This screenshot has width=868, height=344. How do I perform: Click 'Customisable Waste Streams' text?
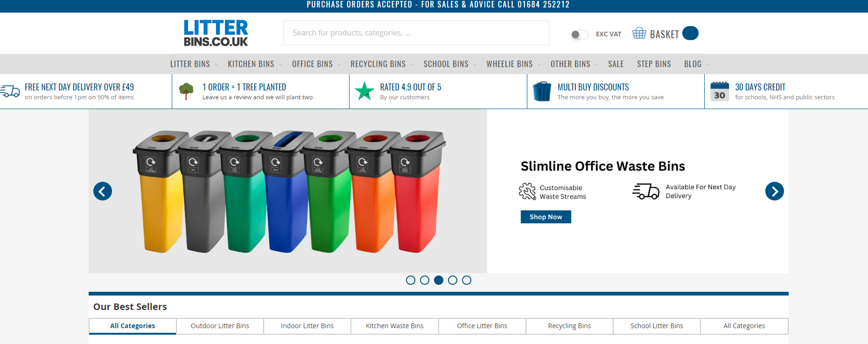point(563,192)
